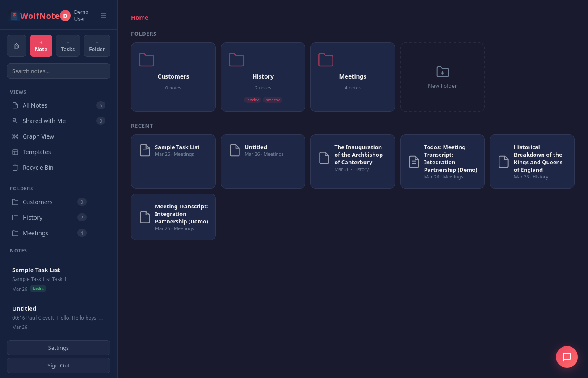Open Meeting Transcript: Integration Partnership card
Screen dimensions: 588x378
pos(173,217)
